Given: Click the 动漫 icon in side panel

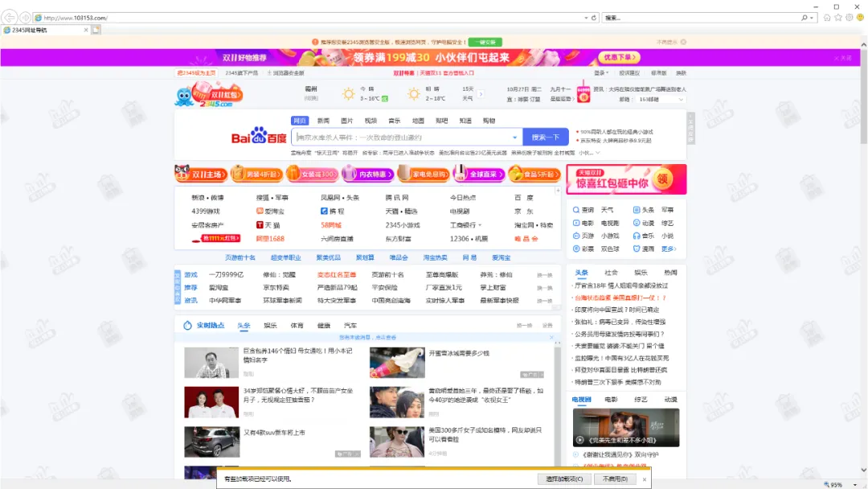Looking at the screenshot, I should [x=637, y=223].
